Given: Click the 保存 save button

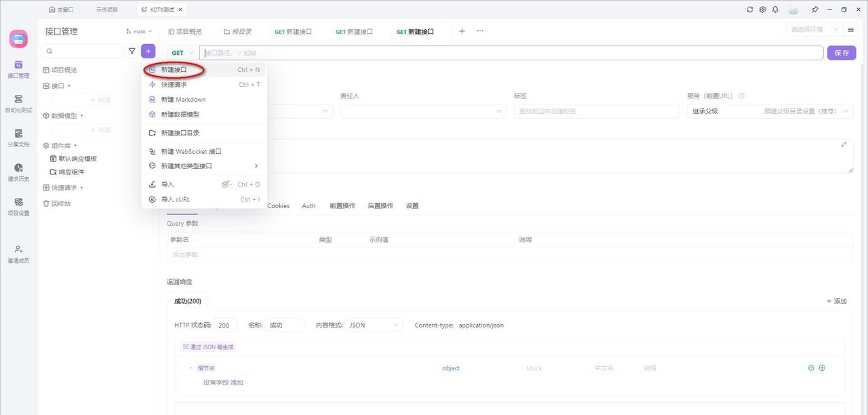Looking at the screenshot, I should 841,52.
